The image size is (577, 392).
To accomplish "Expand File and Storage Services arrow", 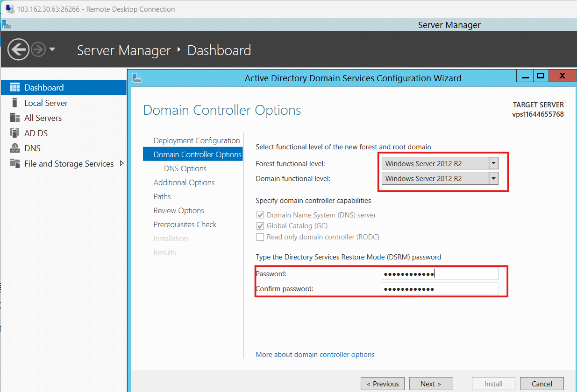I will pyautogui.click(x=122, y=163).
